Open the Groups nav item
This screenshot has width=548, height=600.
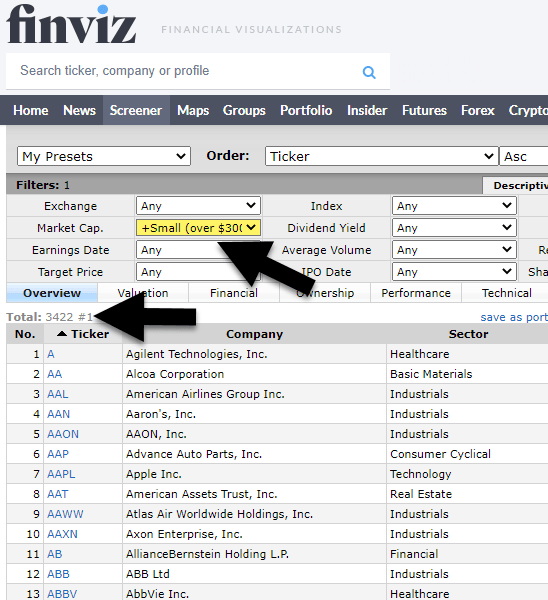pos(244,110)
